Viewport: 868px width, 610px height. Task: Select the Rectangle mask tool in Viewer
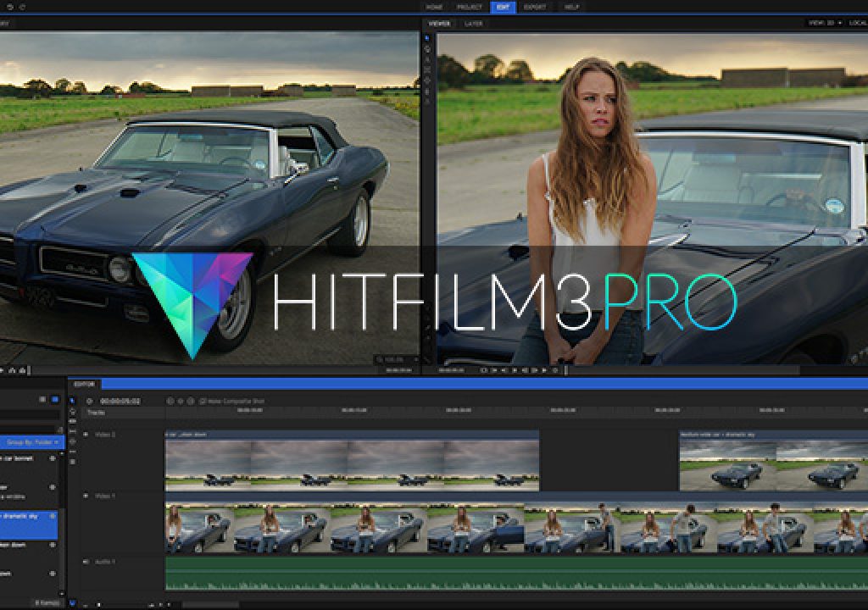(427, 70)
